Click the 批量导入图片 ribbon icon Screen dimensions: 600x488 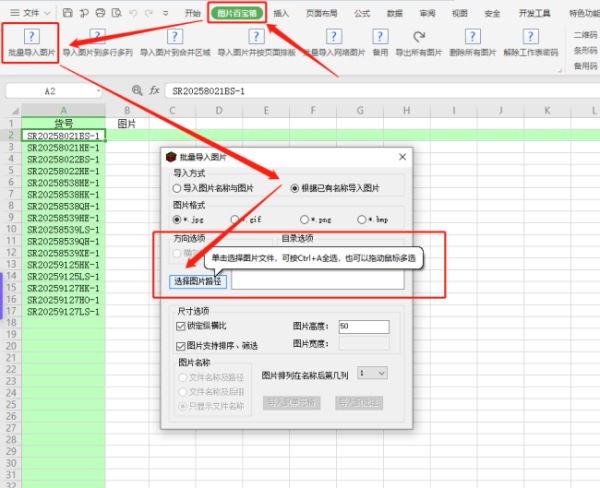click(31, 37)
